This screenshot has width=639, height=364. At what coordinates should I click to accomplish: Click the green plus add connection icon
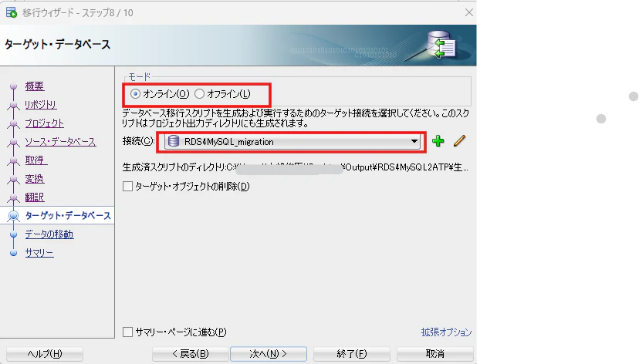click(x=438, y=141)
